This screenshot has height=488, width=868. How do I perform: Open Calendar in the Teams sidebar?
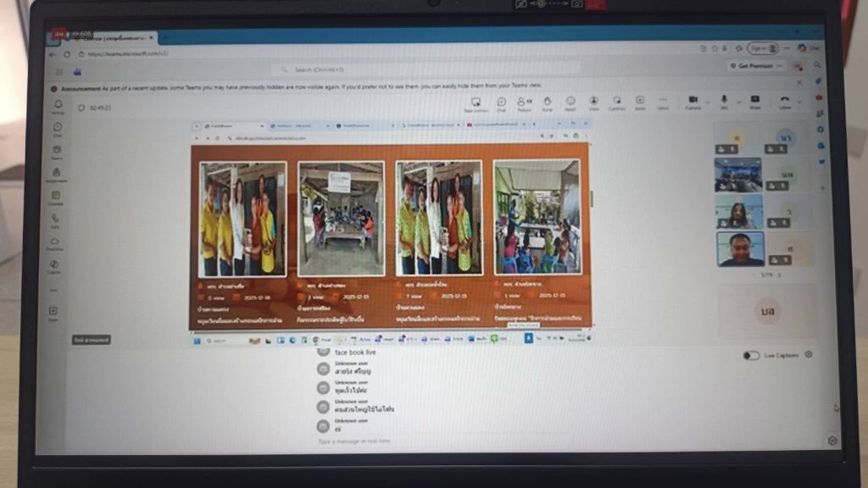point(56,197)
